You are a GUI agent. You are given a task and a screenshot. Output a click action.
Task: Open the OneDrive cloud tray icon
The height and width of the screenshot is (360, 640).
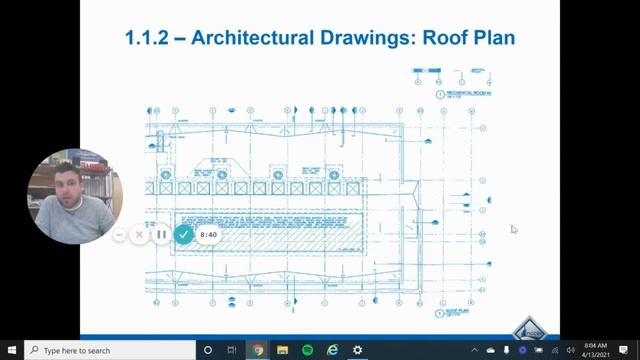491,350
